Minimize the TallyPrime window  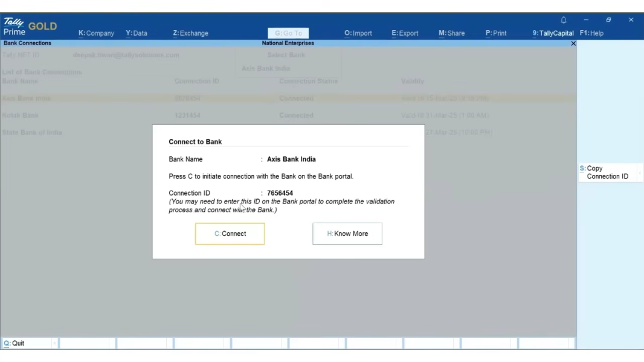tap(586, 20)
